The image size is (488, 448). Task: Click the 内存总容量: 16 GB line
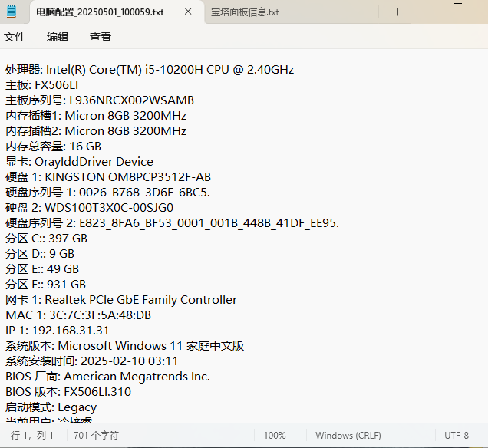coord(53,147)
